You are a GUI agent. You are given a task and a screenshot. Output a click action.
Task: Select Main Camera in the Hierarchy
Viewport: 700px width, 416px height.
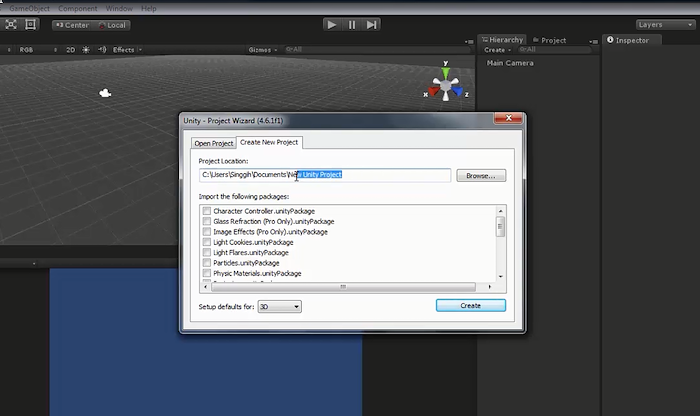pyautogui.click(x=510, y=63)
